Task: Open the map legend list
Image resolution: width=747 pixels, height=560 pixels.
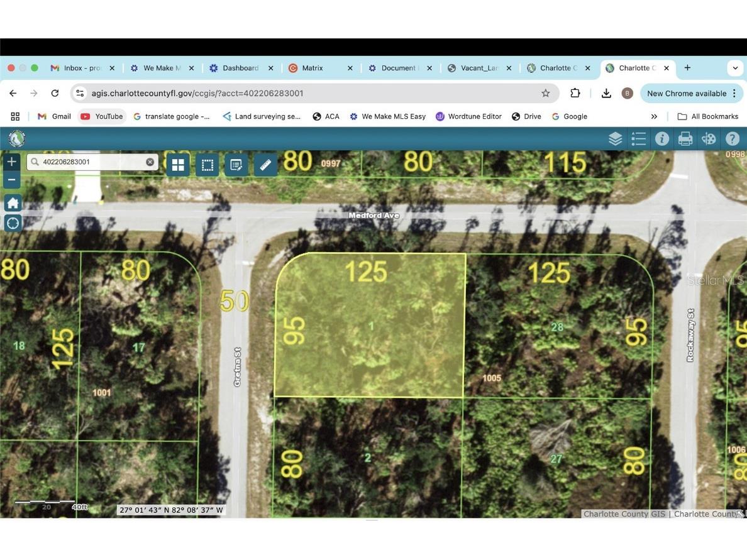Action: click(x=638, y=139)
